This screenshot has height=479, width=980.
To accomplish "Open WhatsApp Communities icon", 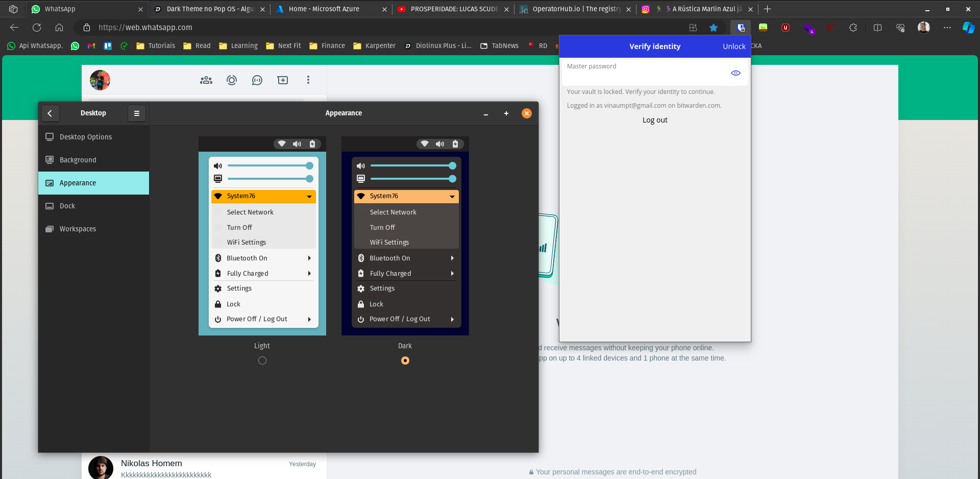I will [206, 80].
